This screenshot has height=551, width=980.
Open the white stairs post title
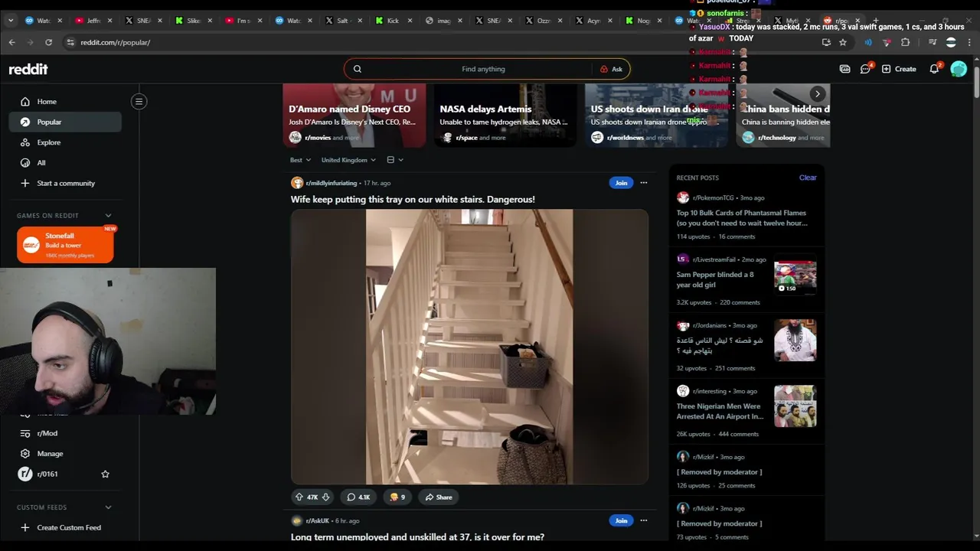click(x=413, y=199)
